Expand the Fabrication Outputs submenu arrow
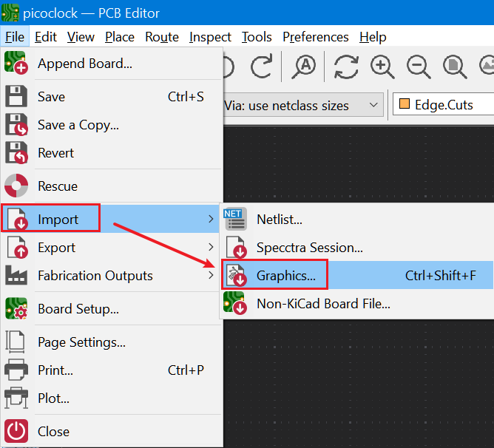This screenshot has width=494, height=448. coord(211,275)
